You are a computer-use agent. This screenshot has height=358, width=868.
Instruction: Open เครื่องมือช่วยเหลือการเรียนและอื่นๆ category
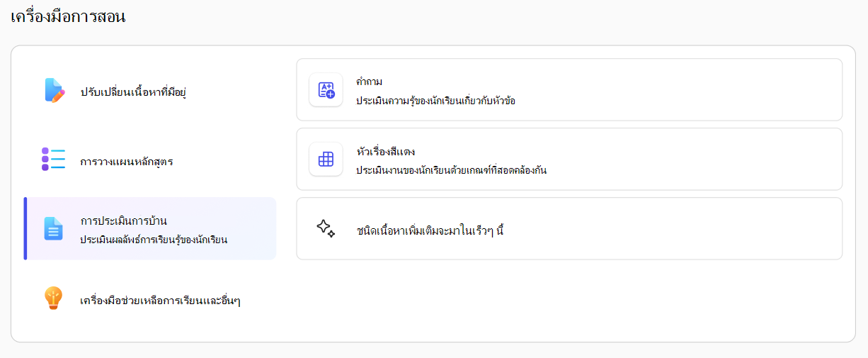(150, 298)
